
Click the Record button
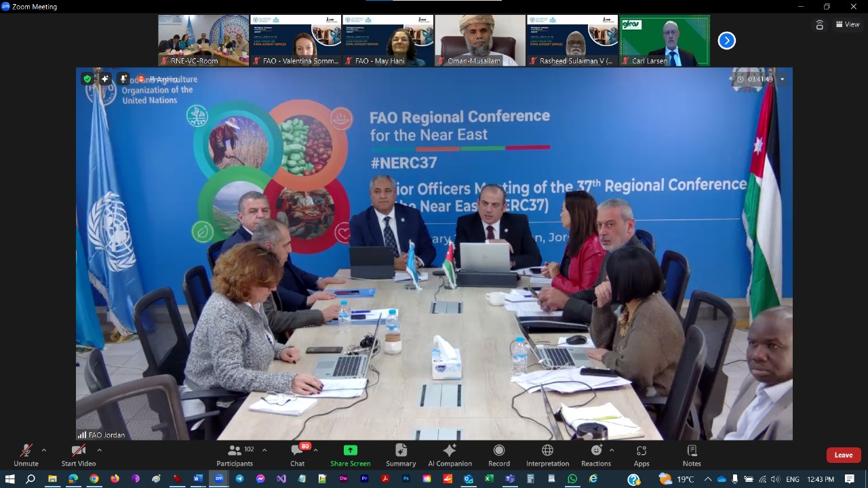pos(499,455)
